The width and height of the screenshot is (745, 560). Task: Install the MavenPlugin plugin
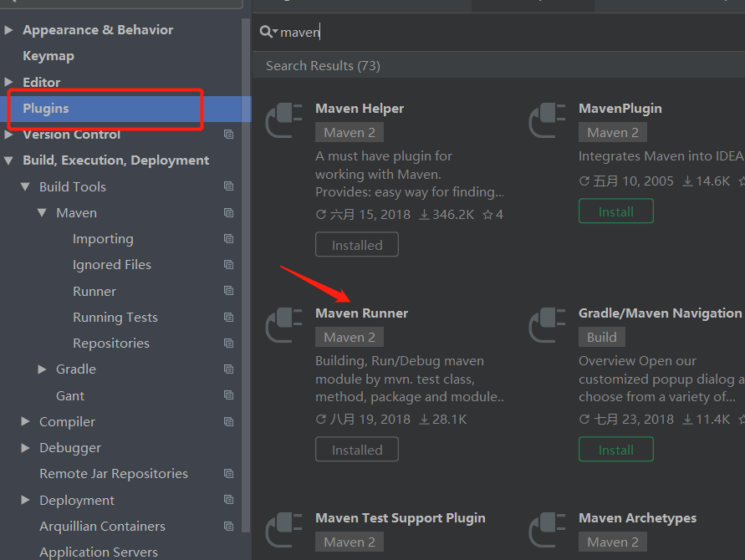tap(615, 211)
